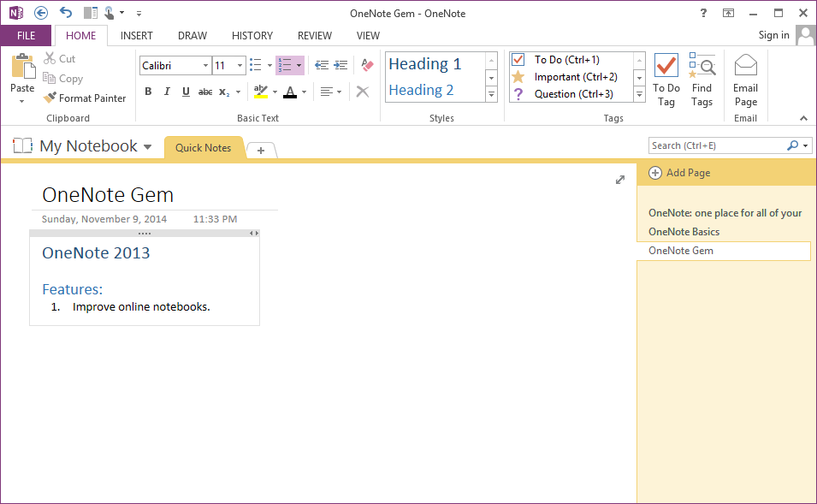This screenshot has width=817, height=504.
Task: Toggle subscript formatting
Action: (x=224, y=92)
